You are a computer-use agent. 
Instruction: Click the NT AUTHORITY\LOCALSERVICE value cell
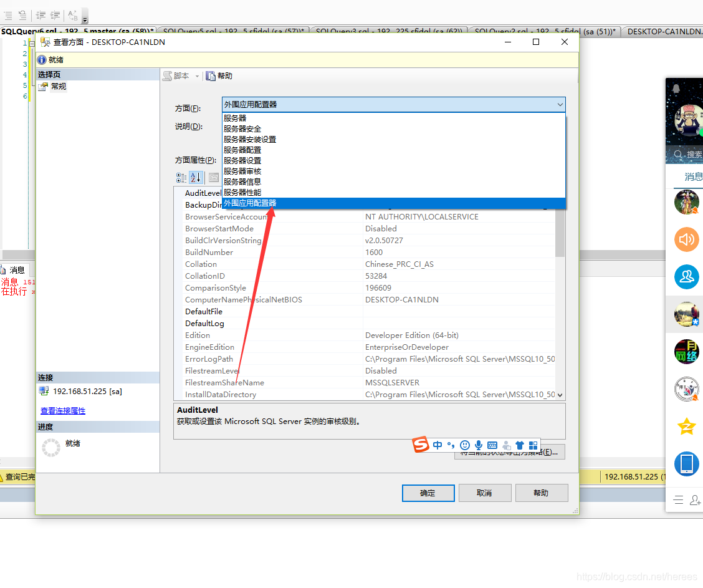[x=459, y=216]
